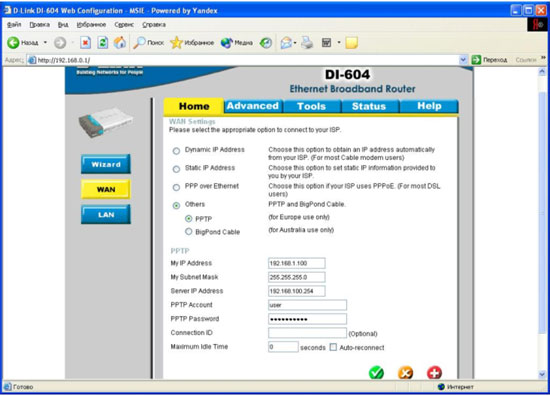Click red plus Help icon
The height and width of the screenshot is (396, 550).
coord(434,372)
